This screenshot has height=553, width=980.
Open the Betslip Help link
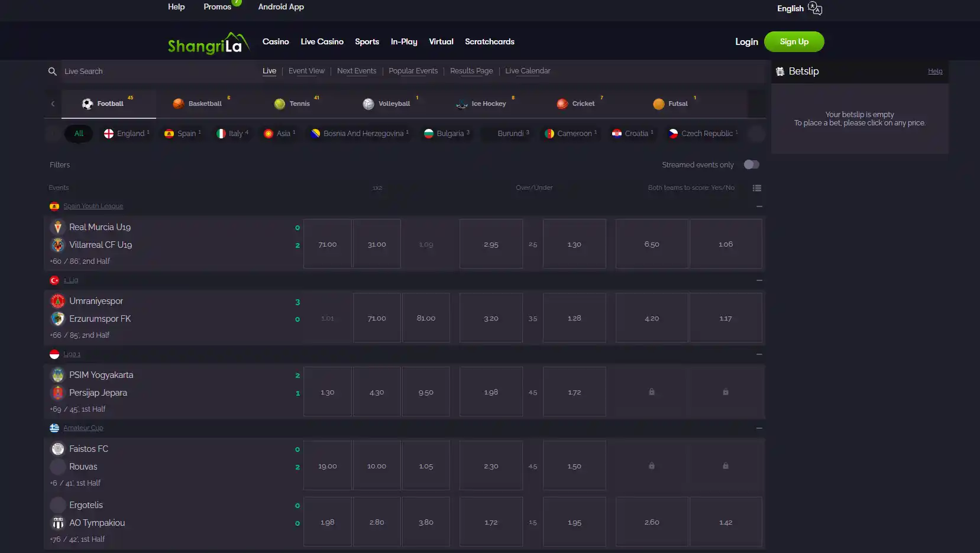(x=935, y=71)
